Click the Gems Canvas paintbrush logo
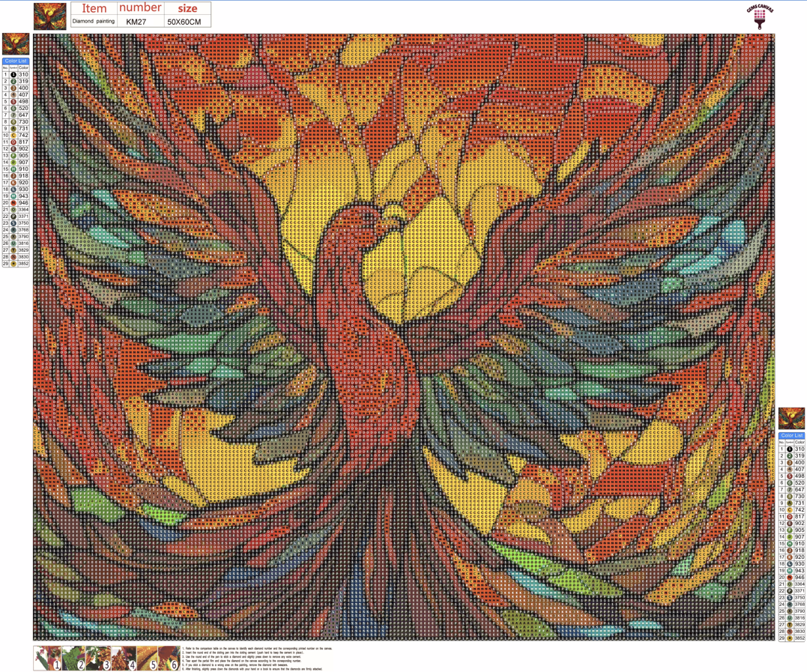The width and height of the screenshot is (807, 672). coord(759,16)
